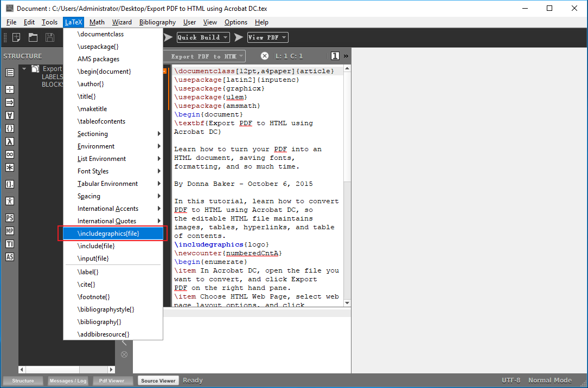Toggle the Source Viewer panel
Image resolution: width=588 pixels, height=388 pixels.
158,381
